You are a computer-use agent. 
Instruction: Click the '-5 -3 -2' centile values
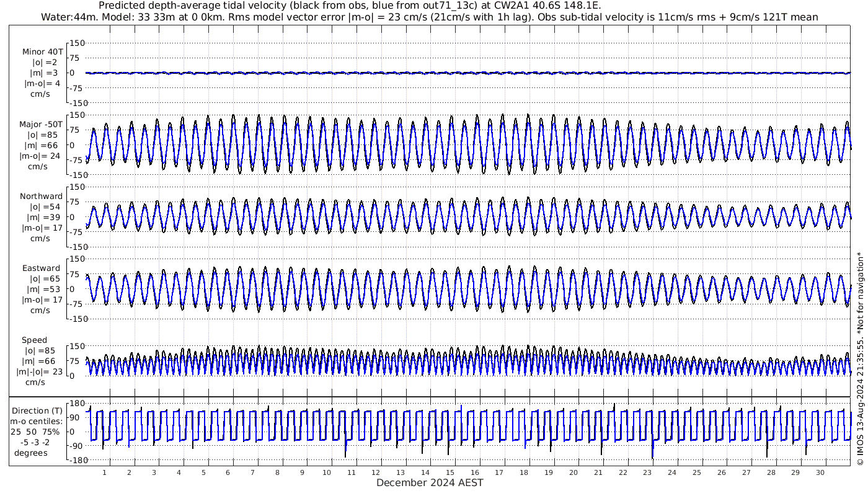point(35,443)
